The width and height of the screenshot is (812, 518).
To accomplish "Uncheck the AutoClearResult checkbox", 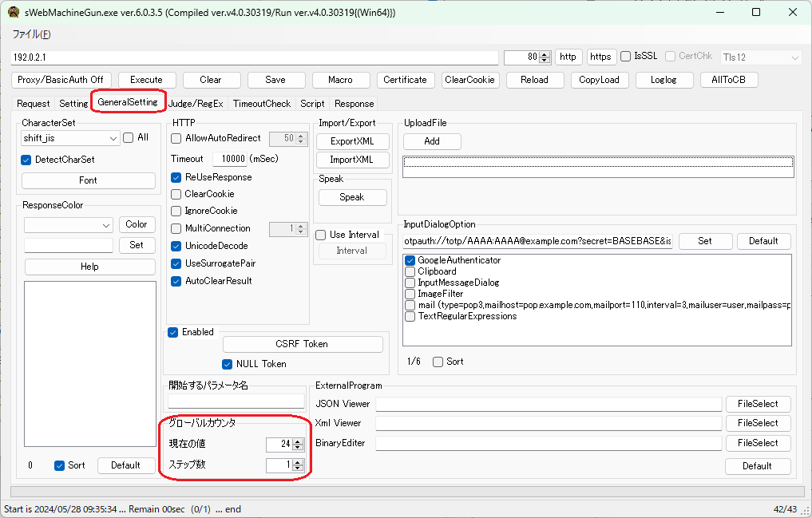I will click(176, 282).
